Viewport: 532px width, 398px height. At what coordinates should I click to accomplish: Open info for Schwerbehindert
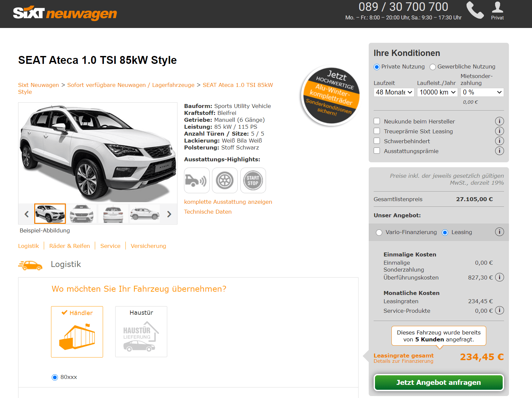coord(499,141)
